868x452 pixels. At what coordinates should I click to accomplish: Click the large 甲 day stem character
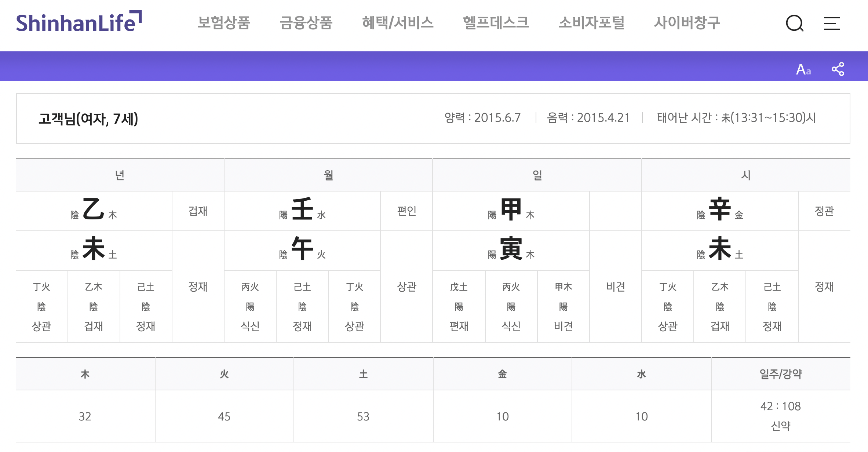(511, 209)
